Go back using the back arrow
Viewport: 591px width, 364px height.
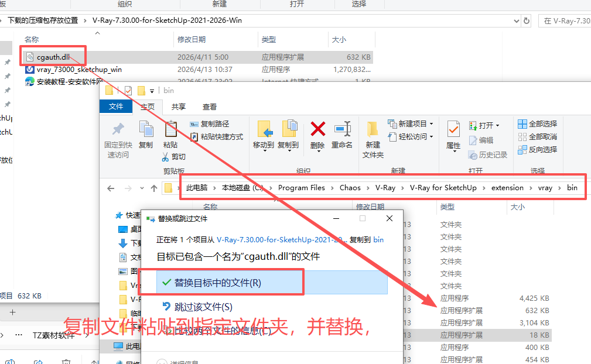coord(111,188)
